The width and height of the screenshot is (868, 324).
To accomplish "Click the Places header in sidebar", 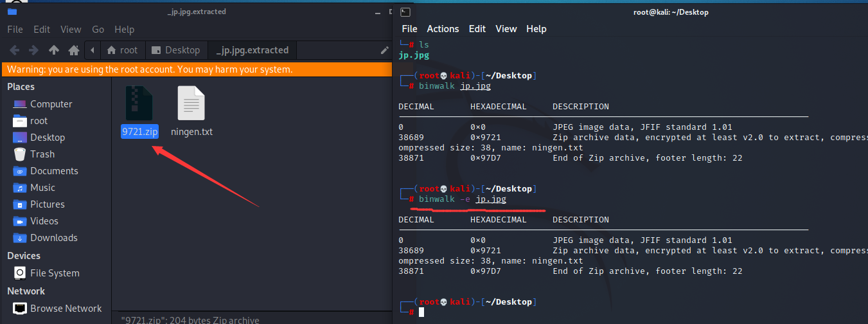I will pyautogui.click(x=21, y=87).
